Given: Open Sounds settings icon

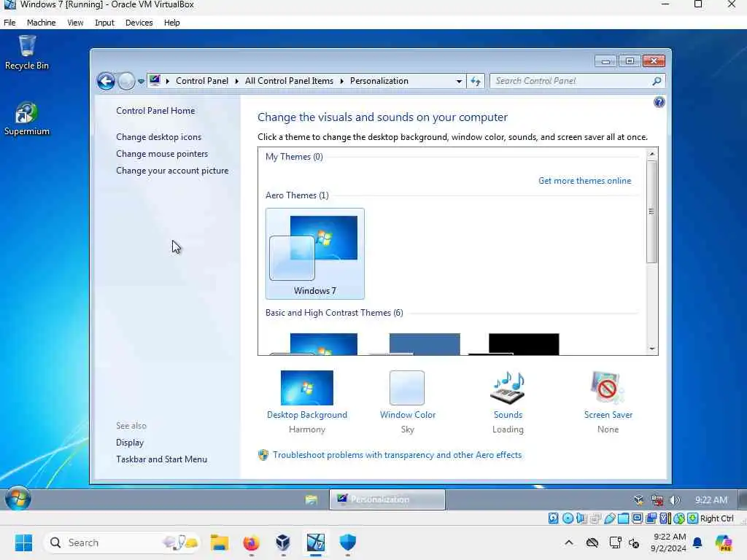Looking at the screenshot, I should click(x=508, y=388).
